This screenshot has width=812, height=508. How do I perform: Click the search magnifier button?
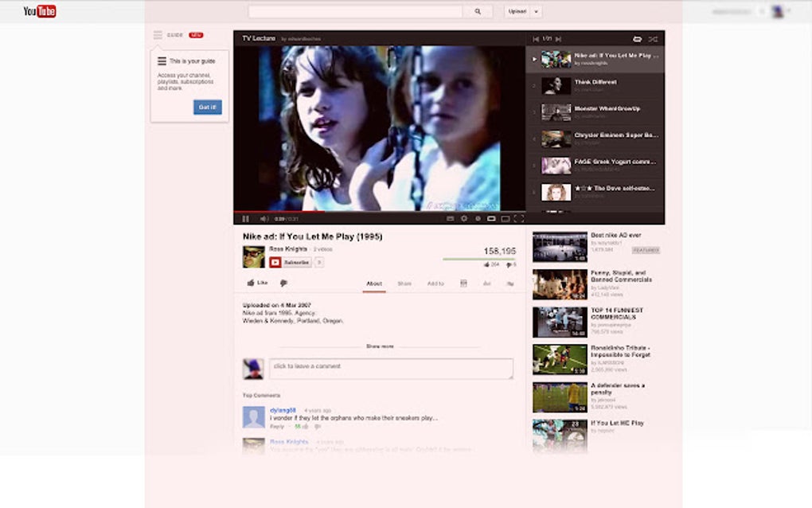pyautogui.click(x=478, y=11)
